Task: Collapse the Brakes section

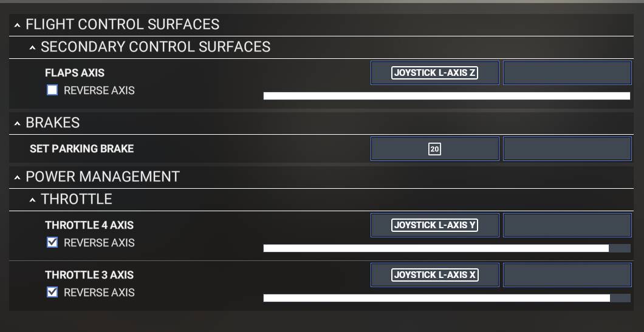Action: pos(18,123)
